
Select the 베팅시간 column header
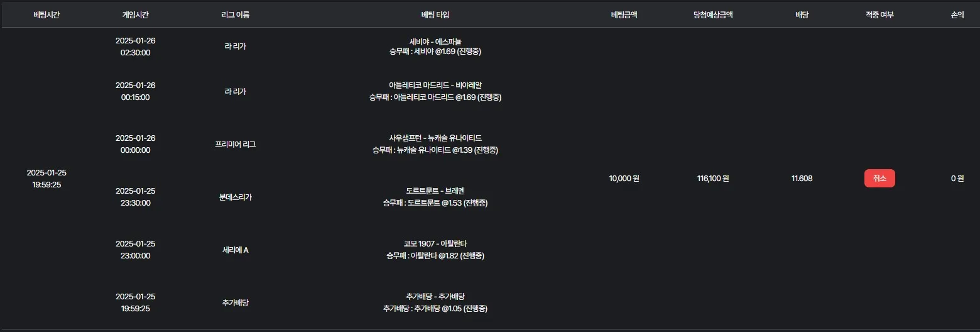click(x=46, y=14)
